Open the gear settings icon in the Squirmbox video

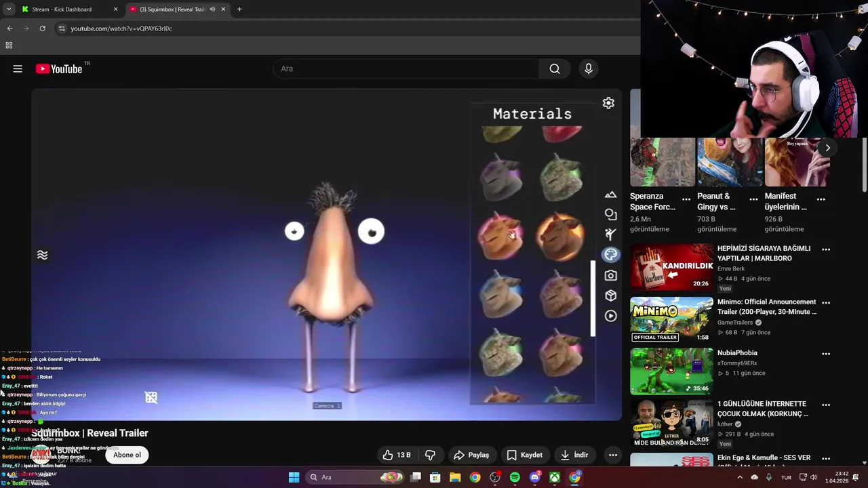(608, 103)
